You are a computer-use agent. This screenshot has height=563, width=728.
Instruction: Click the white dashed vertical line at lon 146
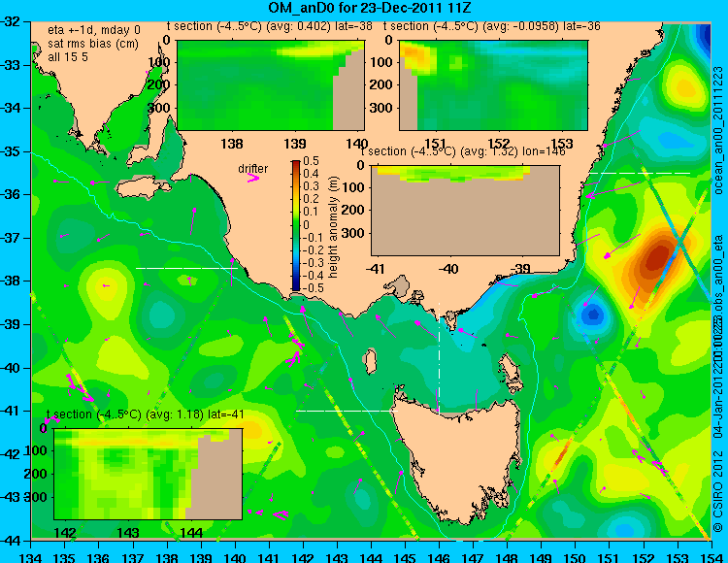pyautogui.click(x=439, y=357)
